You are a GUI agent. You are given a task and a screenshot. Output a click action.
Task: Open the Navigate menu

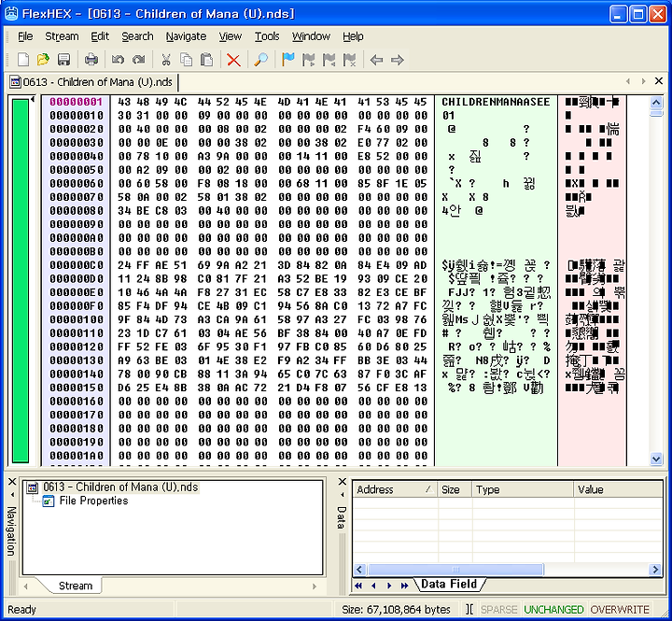click(186, 36)
